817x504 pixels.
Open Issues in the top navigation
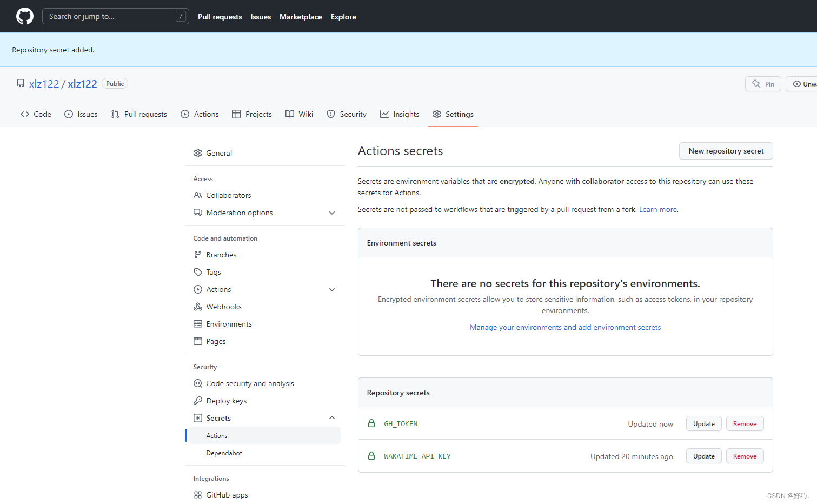[x=261, y=17]
